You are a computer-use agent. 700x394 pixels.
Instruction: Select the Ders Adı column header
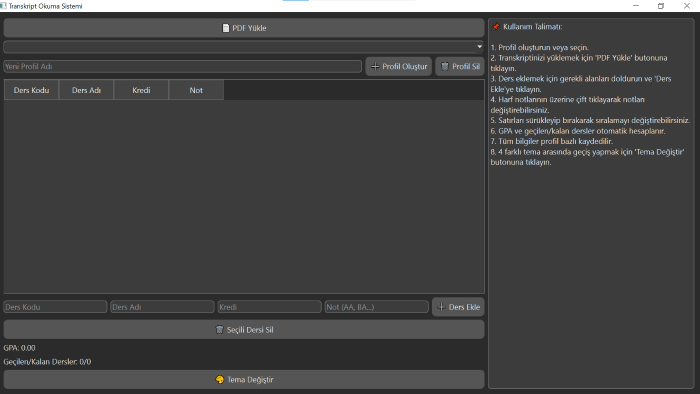(x=86, y=90)
